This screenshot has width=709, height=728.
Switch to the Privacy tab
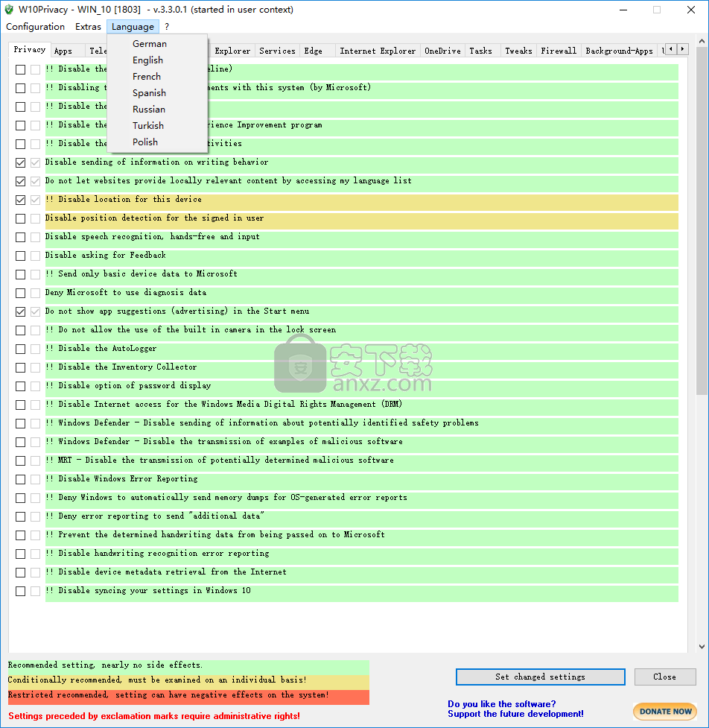29,50
